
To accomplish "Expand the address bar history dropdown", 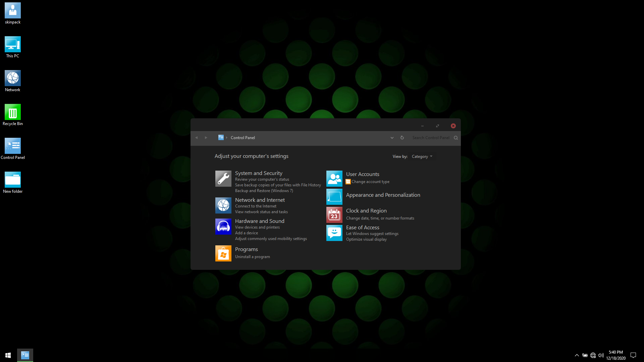I will (x=392, y=138).
